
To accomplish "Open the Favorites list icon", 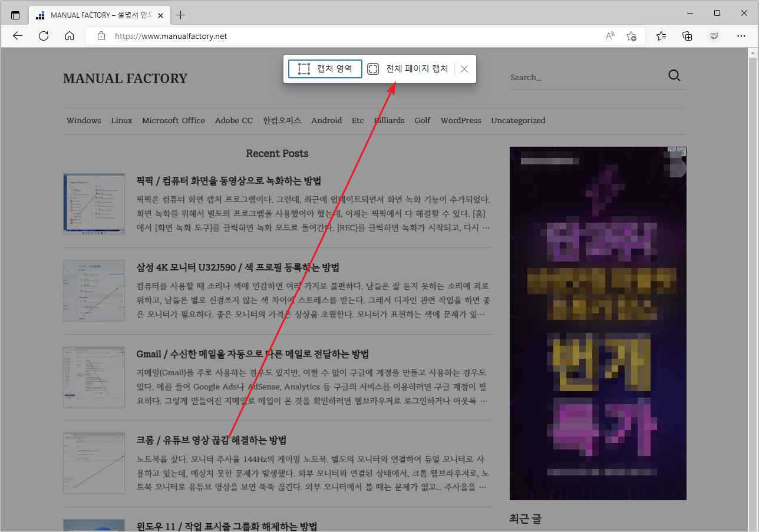I will point(661,36).
